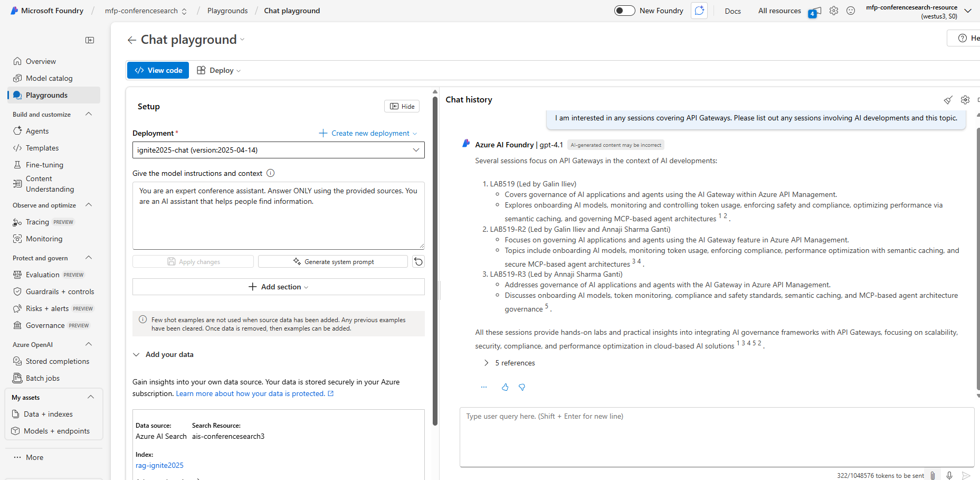
Task: Open the Deployment model dropdown
Action: coord(278,150)
